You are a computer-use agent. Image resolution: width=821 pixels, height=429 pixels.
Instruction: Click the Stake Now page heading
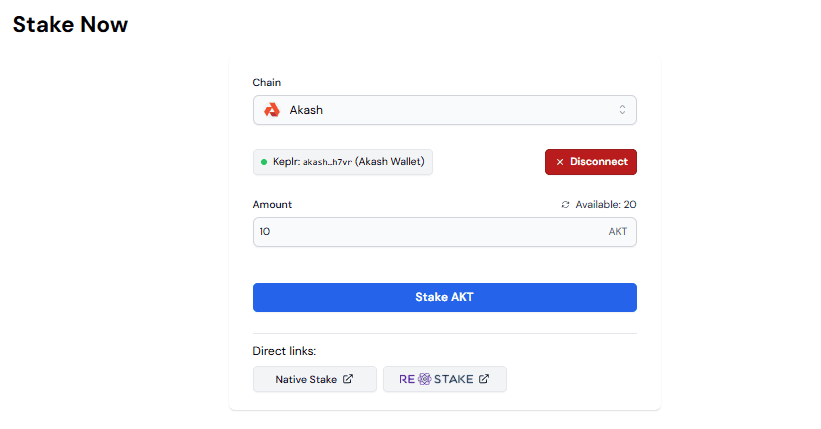[x=70, y=24]
